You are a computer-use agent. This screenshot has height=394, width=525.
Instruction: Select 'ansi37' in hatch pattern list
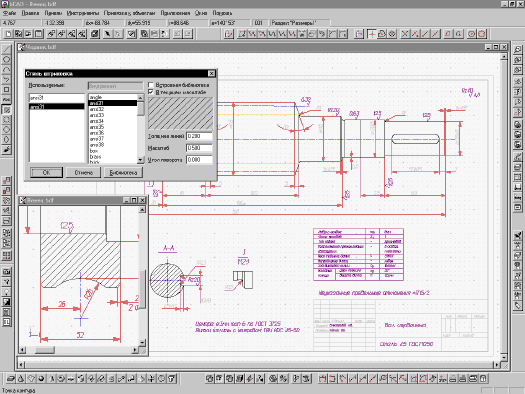[x=113, y=139]
